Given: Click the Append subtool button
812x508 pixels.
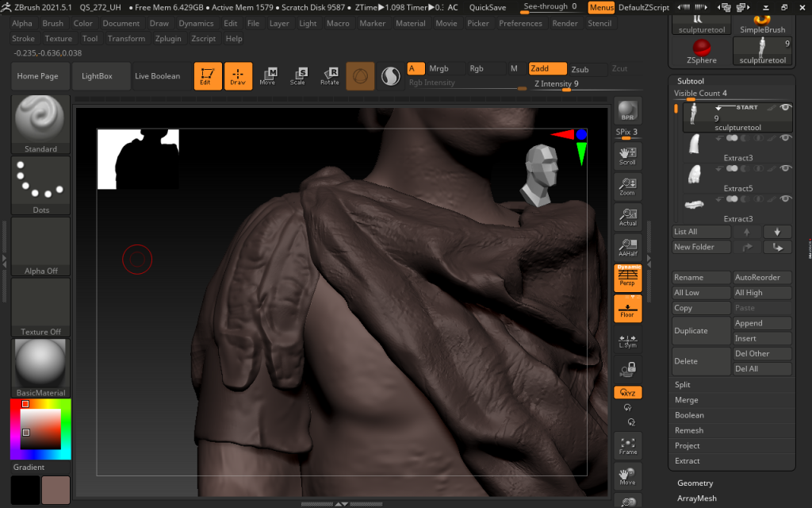Looking at the screenshot, I should [x=762, y=323].
